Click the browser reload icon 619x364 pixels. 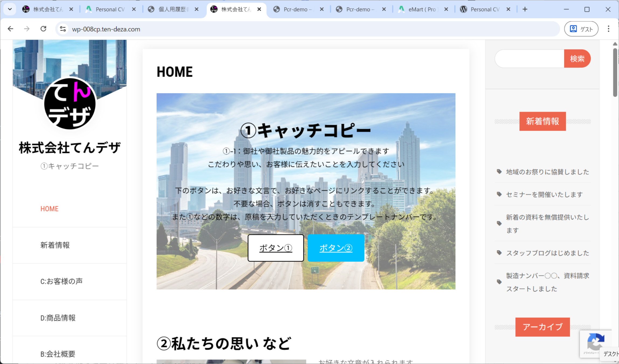click(43, 29)
